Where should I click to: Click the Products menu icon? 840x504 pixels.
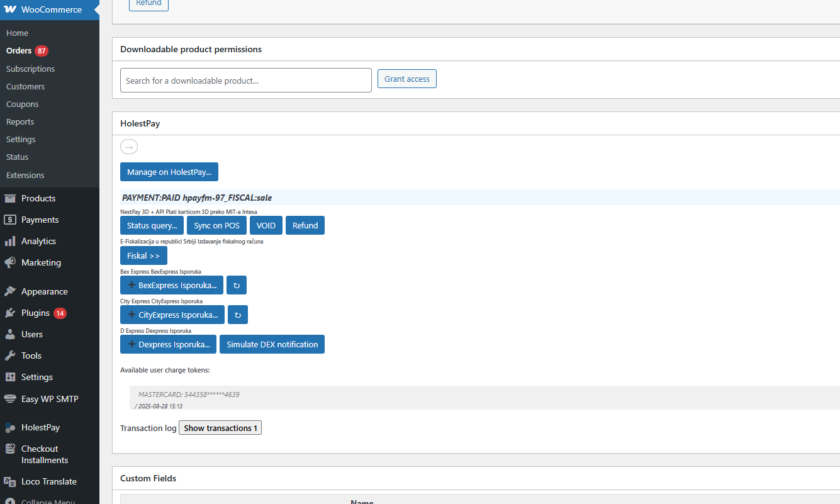[10, 198]
